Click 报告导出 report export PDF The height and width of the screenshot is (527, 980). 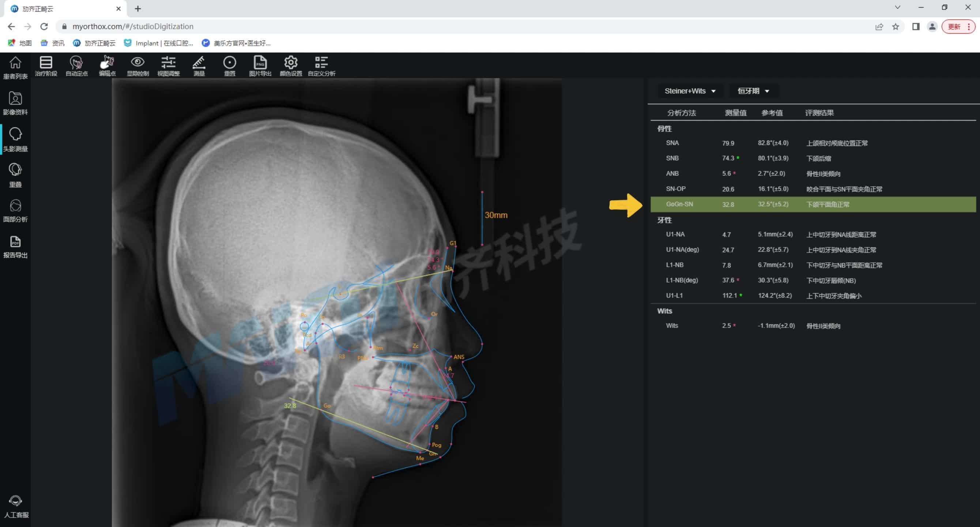[15, 247]
